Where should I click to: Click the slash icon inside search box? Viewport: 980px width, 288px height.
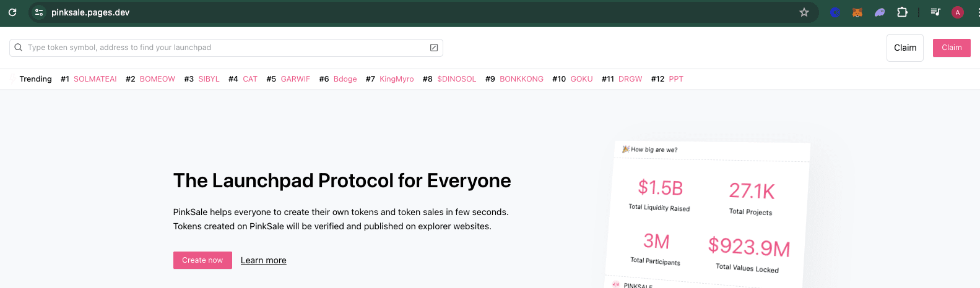point(434,48)
